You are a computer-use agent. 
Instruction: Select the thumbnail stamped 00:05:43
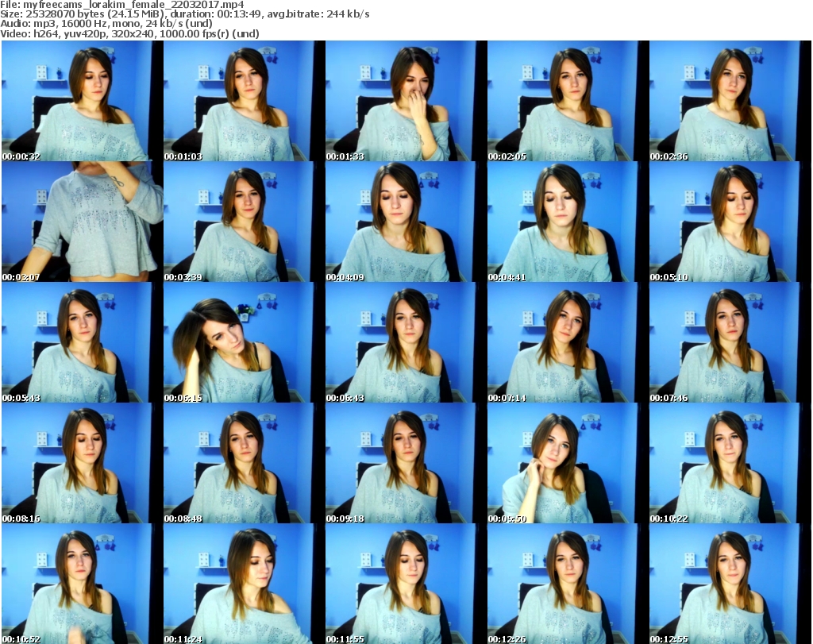(82, 343)
